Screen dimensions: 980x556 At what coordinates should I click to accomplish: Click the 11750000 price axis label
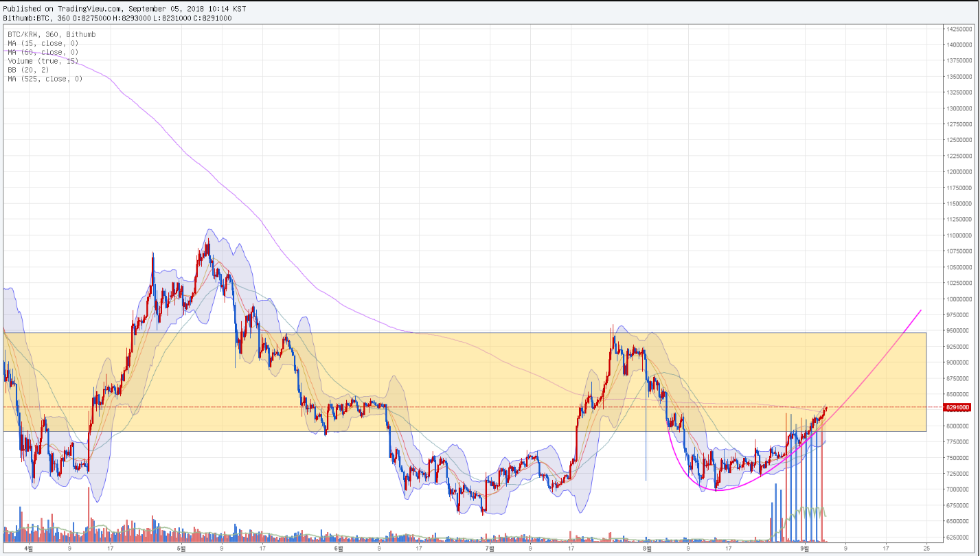[959, 187]
